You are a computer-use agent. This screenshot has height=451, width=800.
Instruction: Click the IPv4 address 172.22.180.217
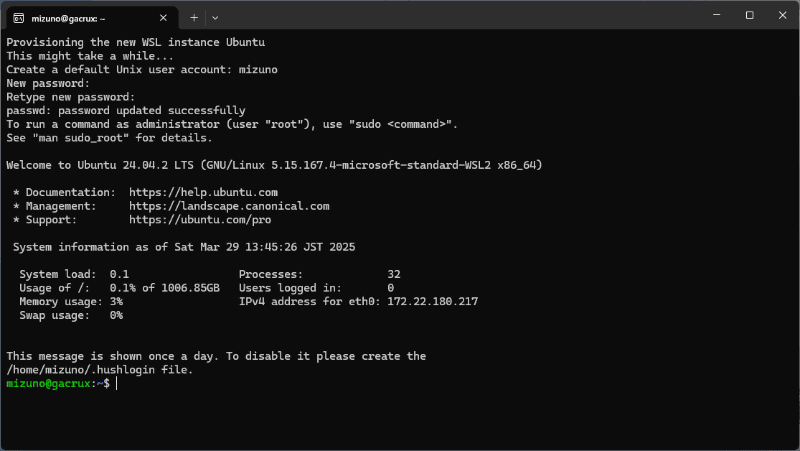click(x=432, y=302)
